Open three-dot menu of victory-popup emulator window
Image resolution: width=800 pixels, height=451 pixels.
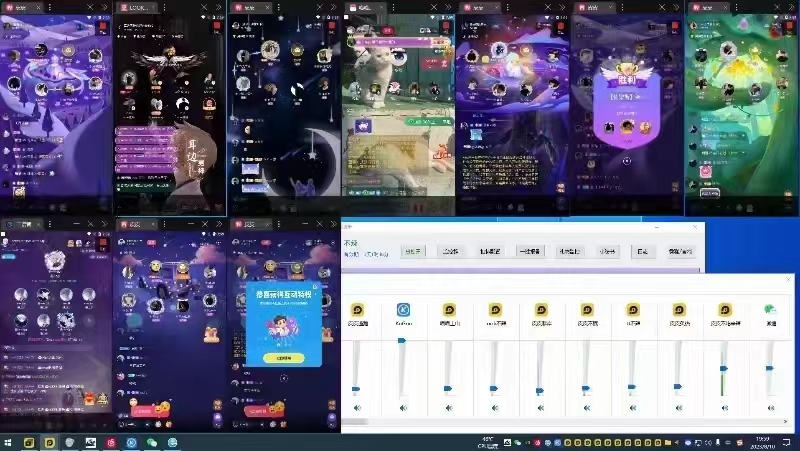[x=622, y=7]
